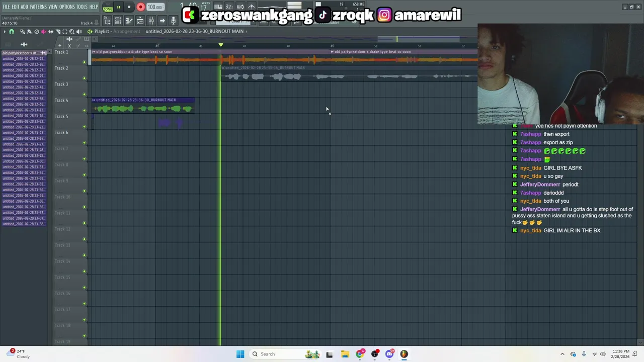Toggle the Track 12 mute LED
644x362 pixels.
click(84, 239)
